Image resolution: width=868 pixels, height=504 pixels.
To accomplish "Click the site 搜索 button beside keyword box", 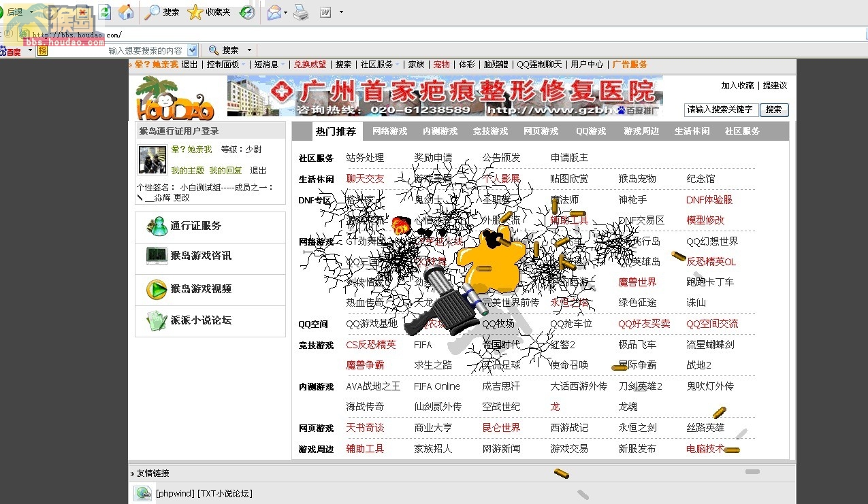I will (x=773, y=110).
